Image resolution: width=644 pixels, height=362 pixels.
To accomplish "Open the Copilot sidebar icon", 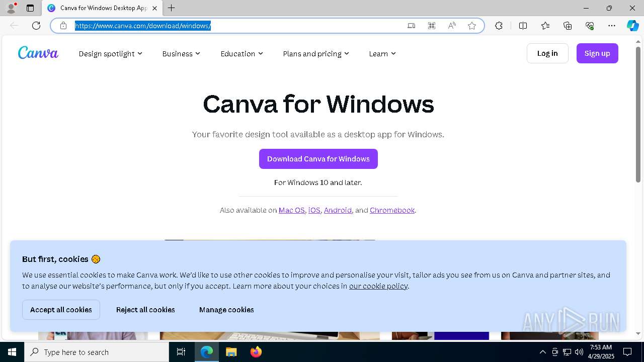I will 632,26.
